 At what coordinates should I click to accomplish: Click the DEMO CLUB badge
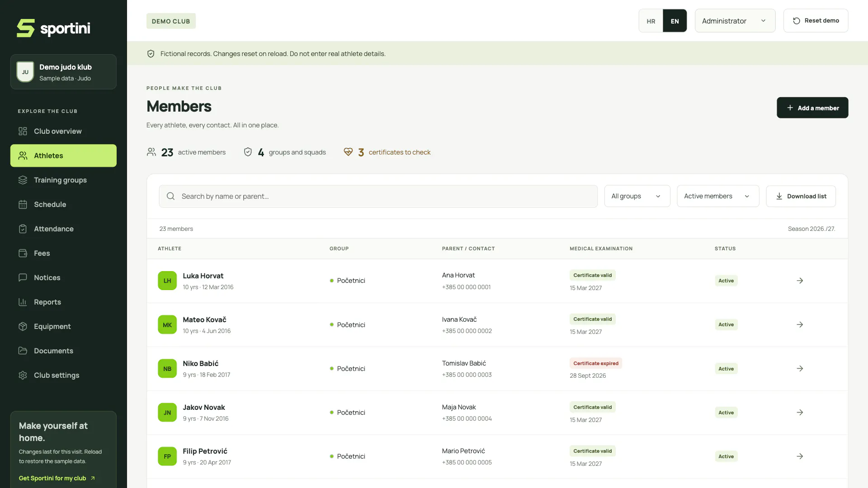point(171,21)
